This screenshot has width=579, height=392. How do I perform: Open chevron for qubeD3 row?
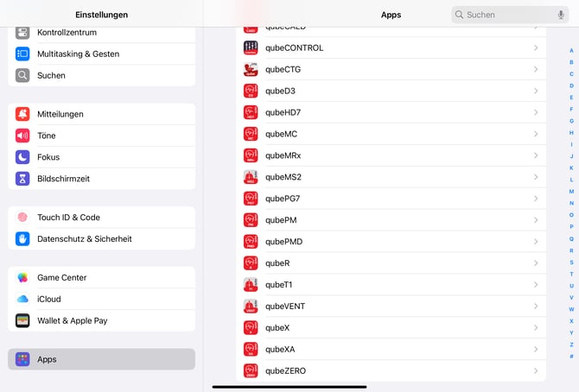536,91
